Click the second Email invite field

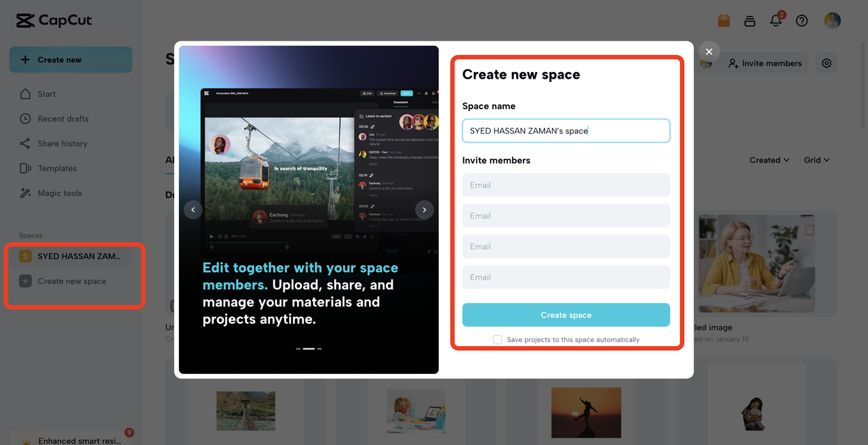(566, 216)
